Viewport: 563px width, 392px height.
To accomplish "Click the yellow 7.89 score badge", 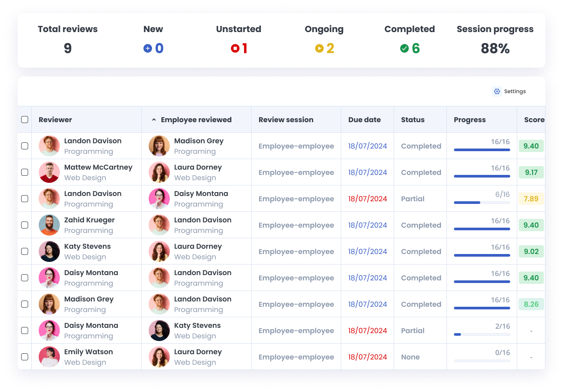I will (x=531, y=198).
